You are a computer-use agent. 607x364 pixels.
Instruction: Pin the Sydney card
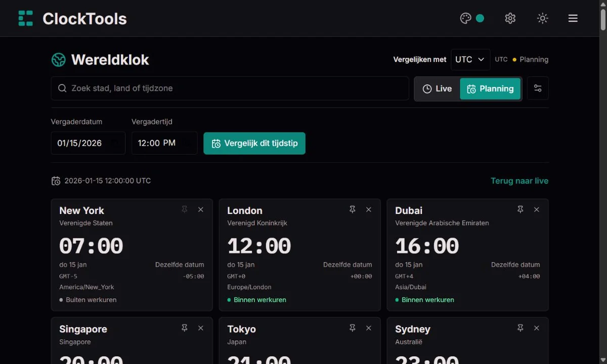521,328
